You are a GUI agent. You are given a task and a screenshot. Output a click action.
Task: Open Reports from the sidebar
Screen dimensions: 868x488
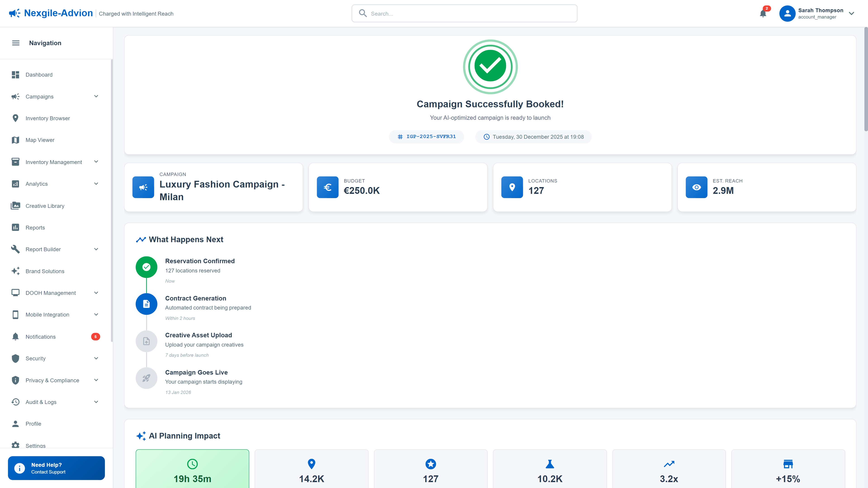[35, 228]
